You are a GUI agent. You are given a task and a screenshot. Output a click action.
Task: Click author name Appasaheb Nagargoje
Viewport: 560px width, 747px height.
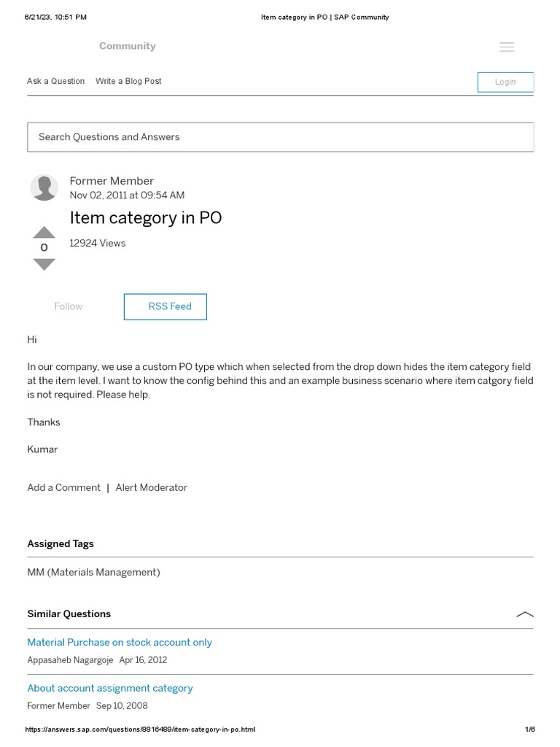coord(70,660)
